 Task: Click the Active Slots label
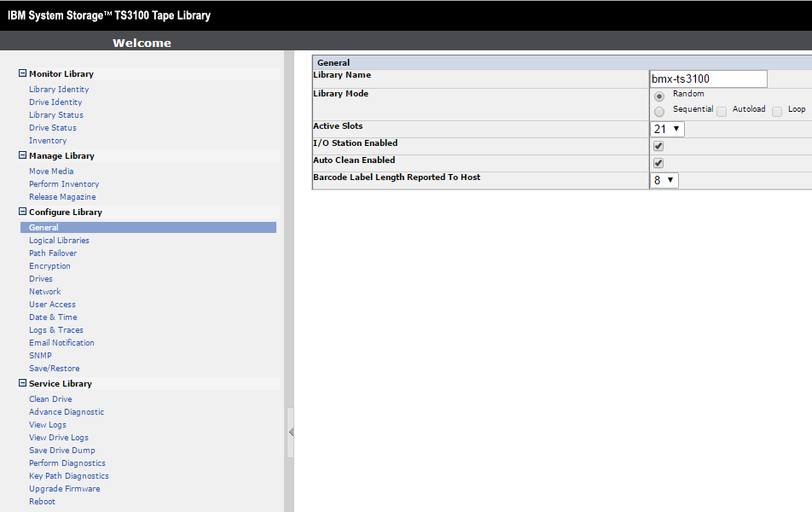click(338, 126)
